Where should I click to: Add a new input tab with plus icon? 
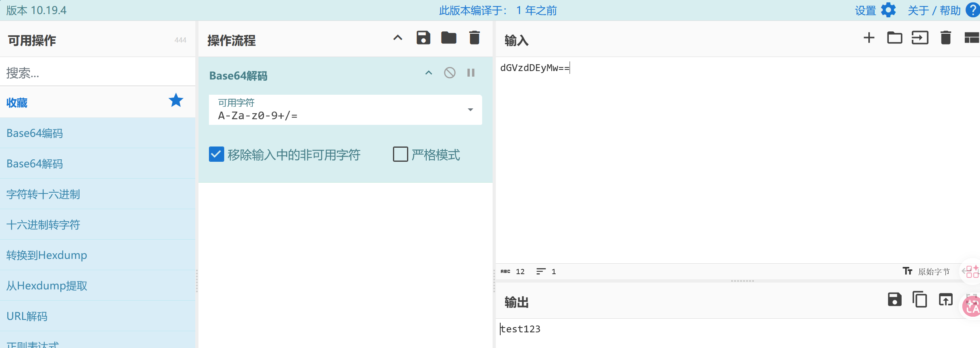pyautogui.click(x=869, y=38)
